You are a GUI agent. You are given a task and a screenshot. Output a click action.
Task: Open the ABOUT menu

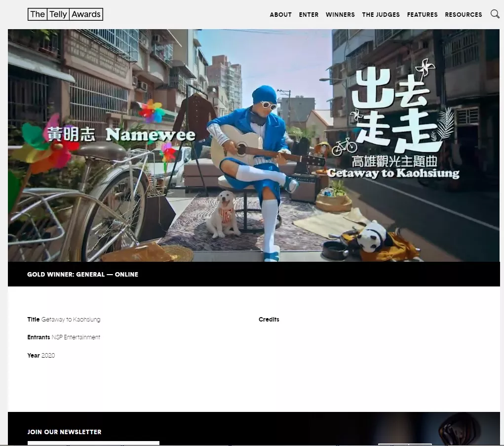click(280, 14)
